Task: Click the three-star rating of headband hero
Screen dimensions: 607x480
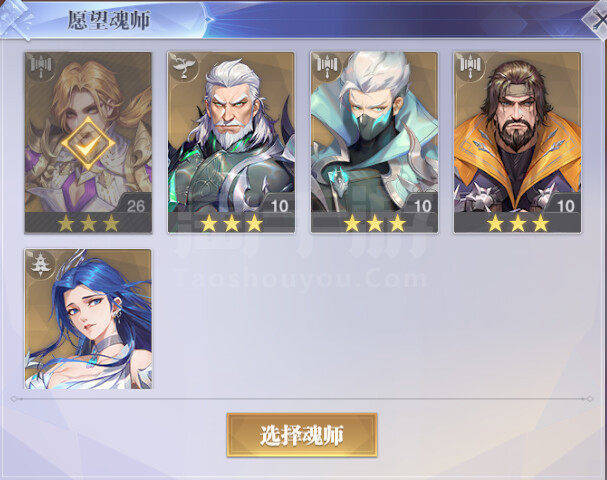Action: (518, 223)
